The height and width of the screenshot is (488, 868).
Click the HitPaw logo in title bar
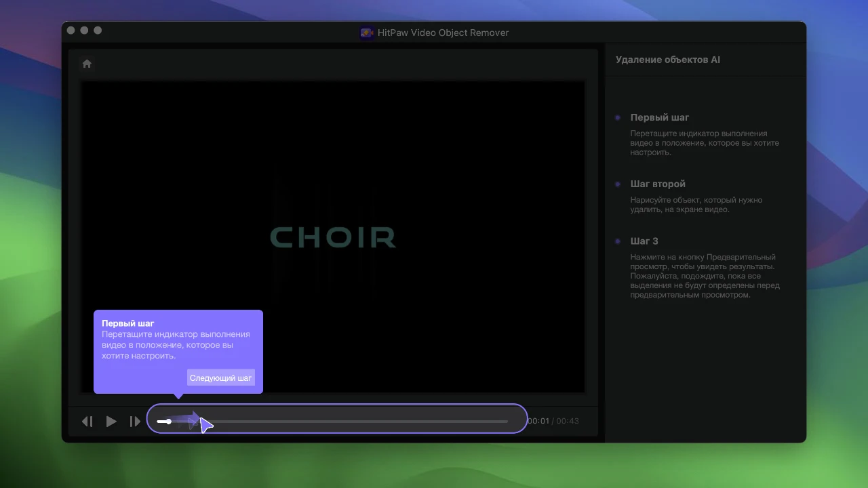(366, 33)
